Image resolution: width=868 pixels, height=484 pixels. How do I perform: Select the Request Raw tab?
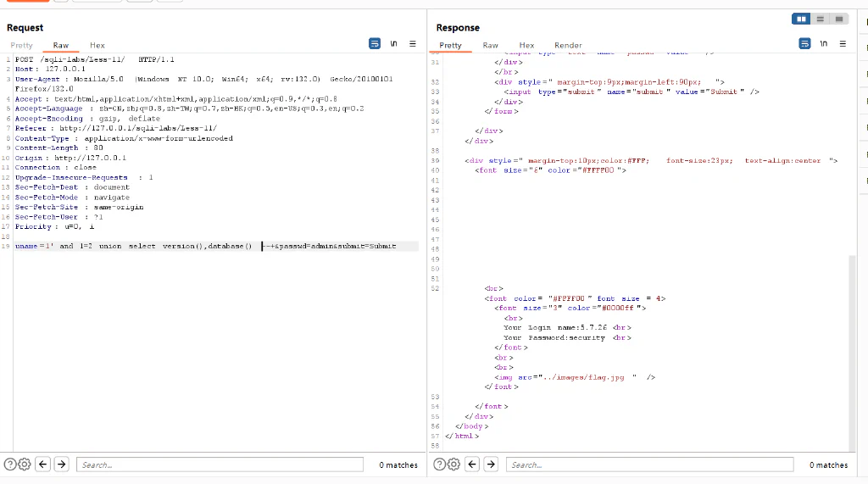(x=61, y=46)
